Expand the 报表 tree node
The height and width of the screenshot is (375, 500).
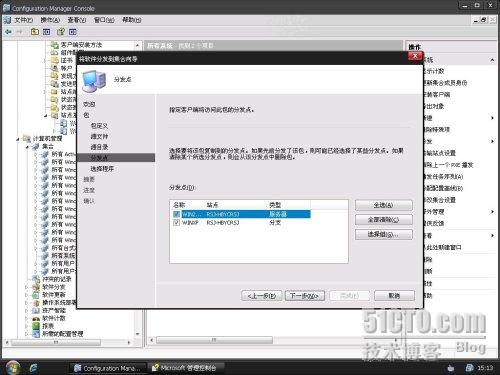(x=27, y=326)
